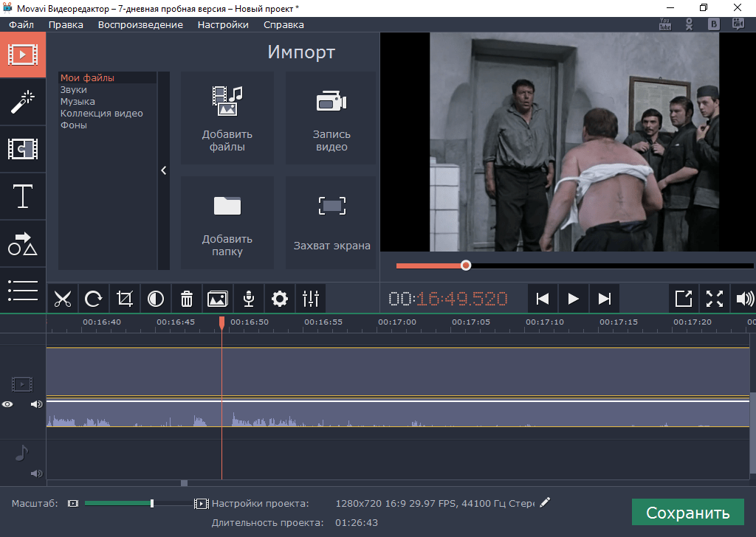The image size is (756, 537).
Task: Play the video preview
Action: [573, 299]
